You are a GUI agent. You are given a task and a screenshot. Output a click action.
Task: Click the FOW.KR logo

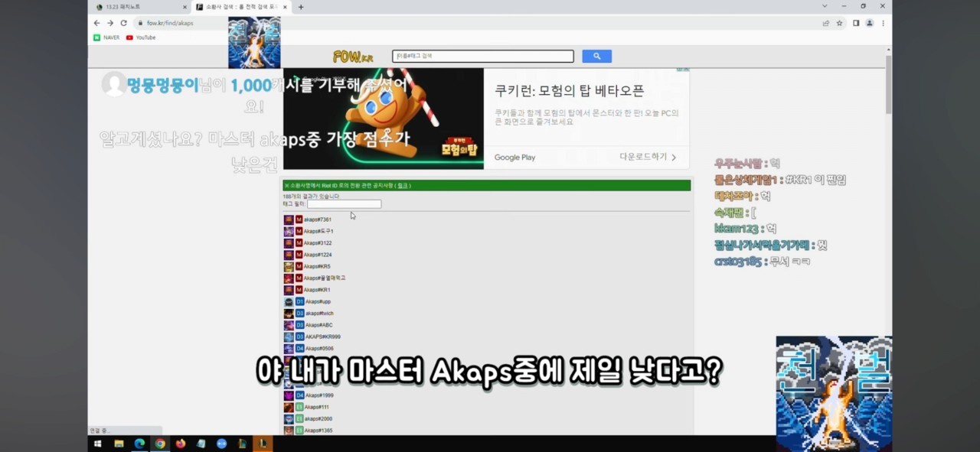click(x=352, y=57)
